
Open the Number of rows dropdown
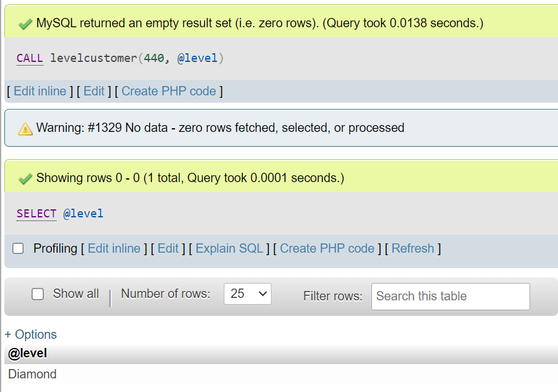(x=247, y=294)
